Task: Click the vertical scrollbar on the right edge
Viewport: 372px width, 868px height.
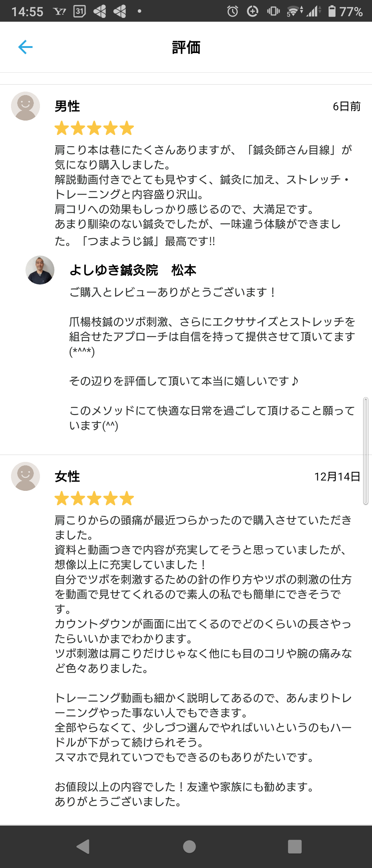Action: 366,451
